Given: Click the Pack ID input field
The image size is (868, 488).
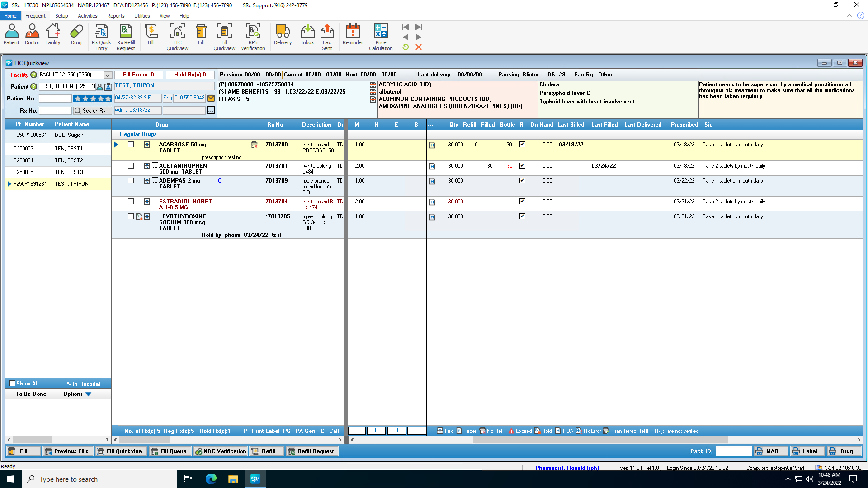Looking at the screenshot, I should [733, 451].
